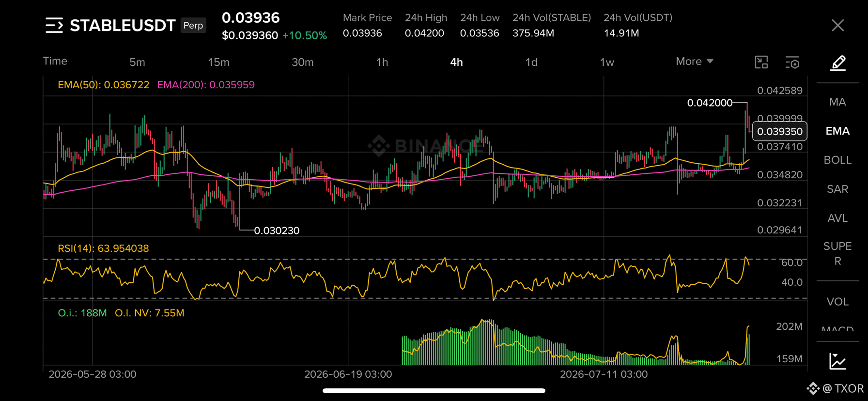Open the indicator settings icon
868x401 pixels.
click(792, 62)
